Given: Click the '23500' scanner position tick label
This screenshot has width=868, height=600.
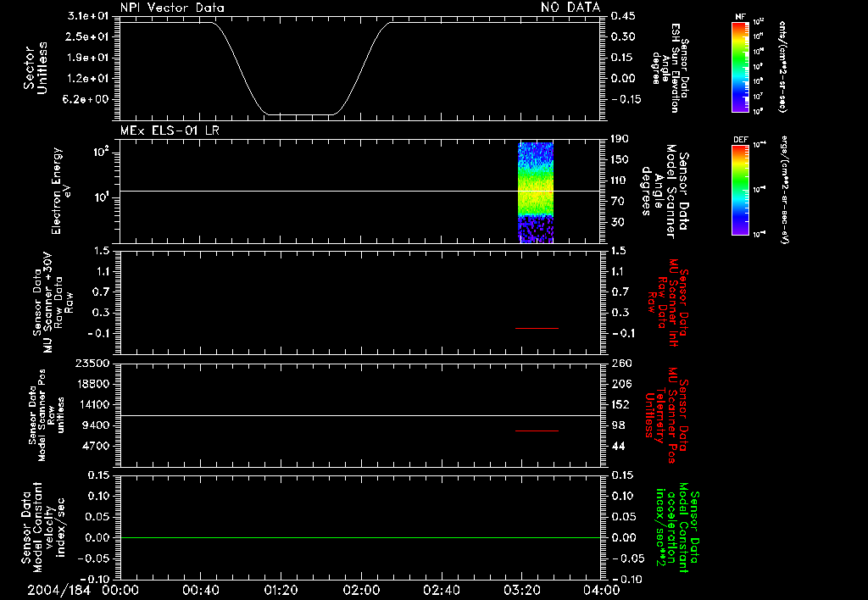Looking at the screenshot, I should (92, 364).
